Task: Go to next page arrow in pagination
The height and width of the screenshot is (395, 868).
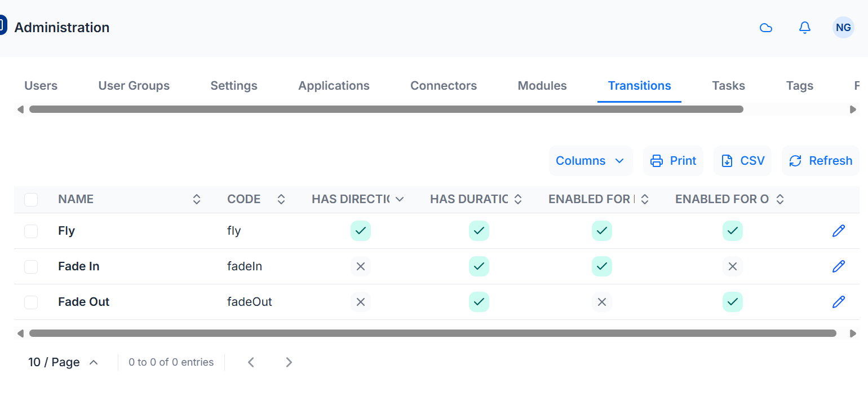Action: (289, 362)
